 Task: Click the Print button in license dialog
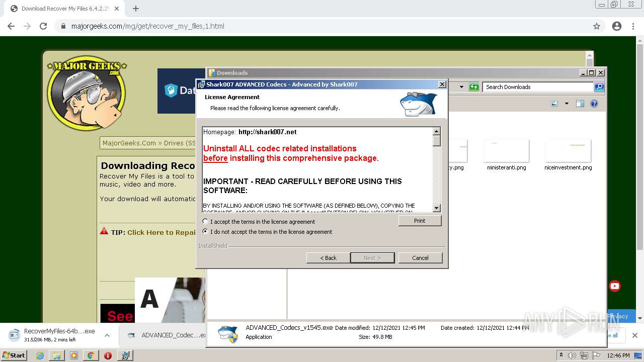[x=420, y=221]
